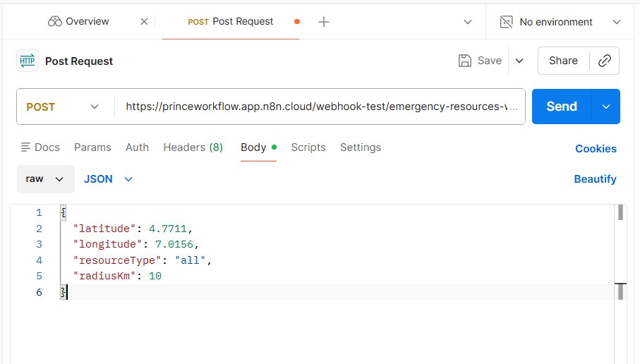Open the Docs tab
Image resolution: width=640 pixels, height=364 pixels.
tap(40, 147)
